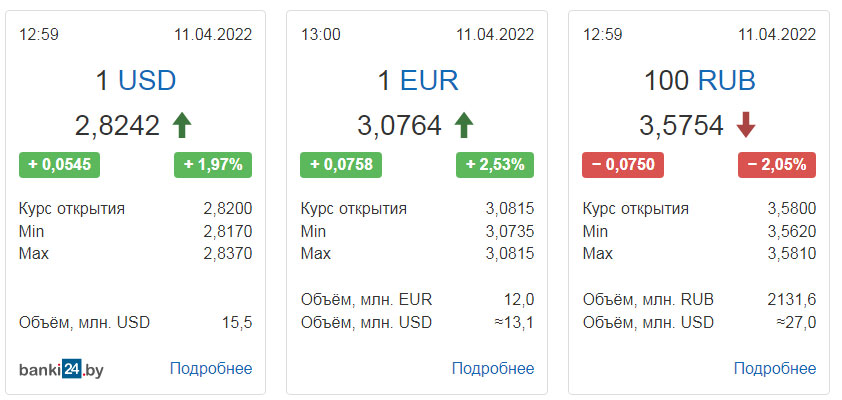The width and height of the screenshot is (842, 400).
Task: Click the green up arrow beside USD rate
Action: point(182,126)
